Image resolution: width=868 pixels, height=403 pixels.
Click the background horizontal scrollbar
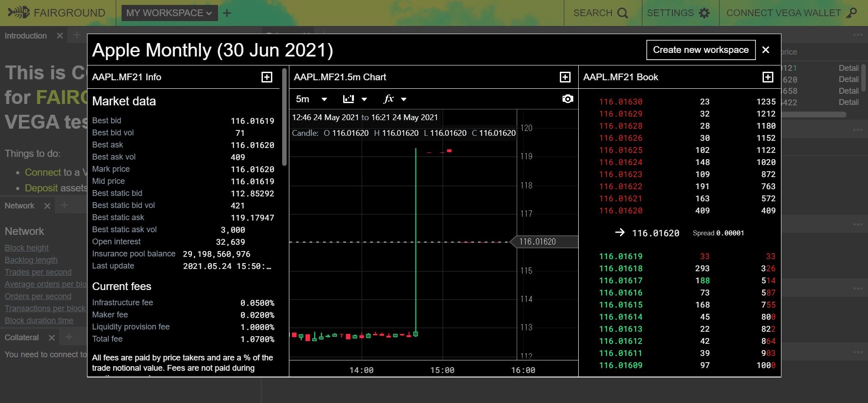[814, 115]
